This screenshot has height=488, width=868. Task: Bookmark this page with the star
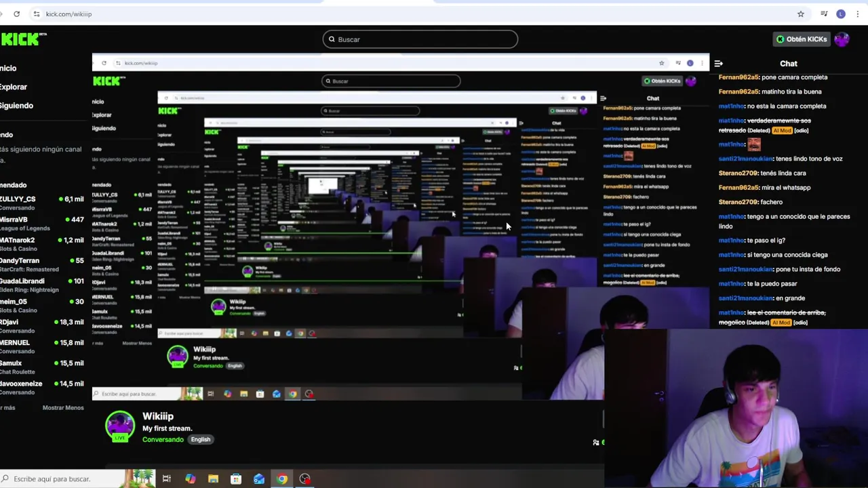pyautogui.click(x=801, y=14)
